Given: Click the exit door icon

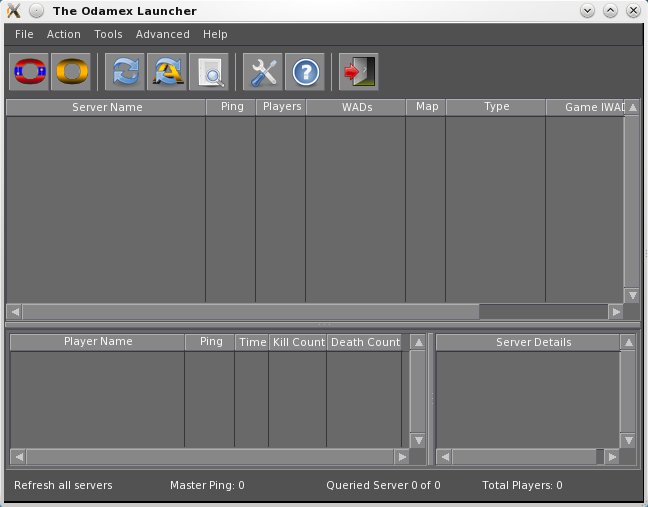Looking at the screenshot, I should click(357, 72).
